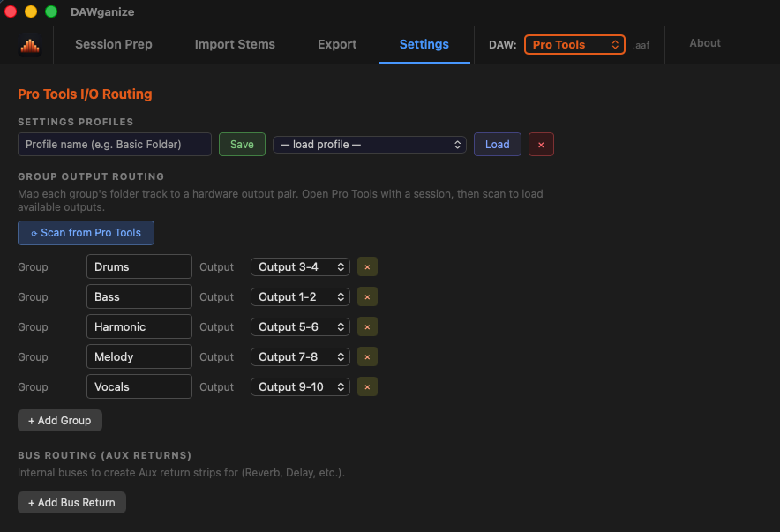Click the profile name input field
This screenshot has height=532, width=780.
click(114, 144)
